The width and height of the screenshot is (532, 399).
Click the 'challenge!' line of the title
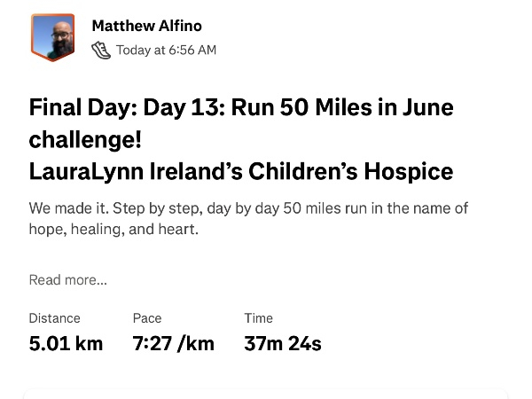pyautogui.click(x=85, y=139)
